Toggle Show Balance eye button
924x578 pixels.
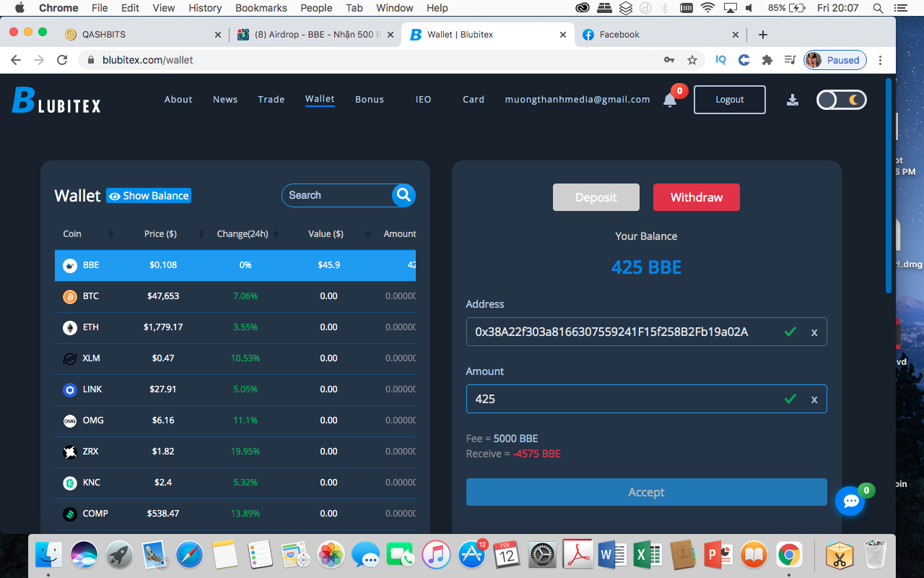pyautogui.click(x=149, y=196)
